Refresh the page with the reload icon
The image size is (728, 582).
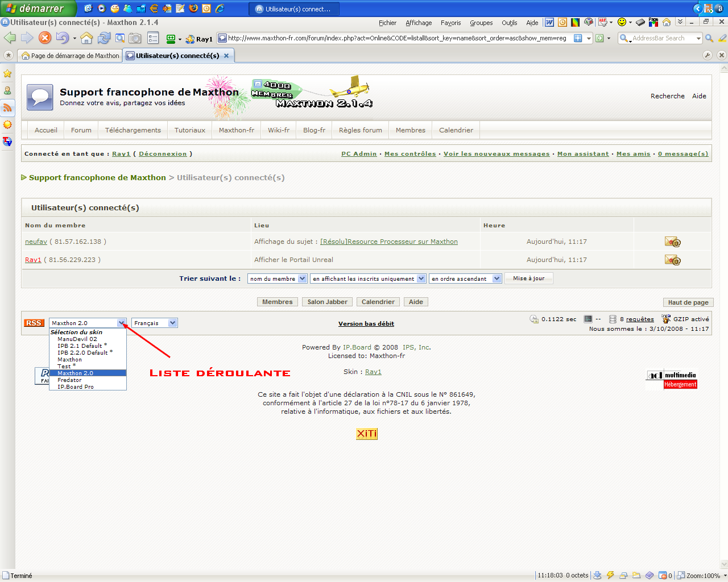click(x=104, y=38)
